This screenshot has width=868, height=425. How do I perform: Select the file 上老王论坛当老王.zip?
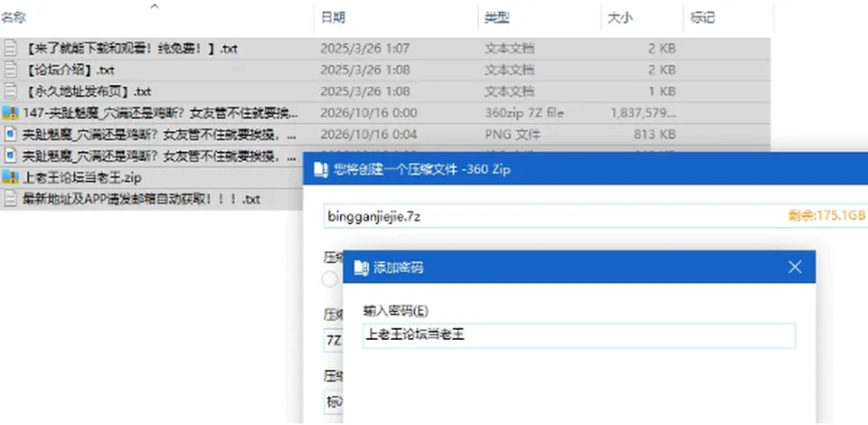(82, 178)
